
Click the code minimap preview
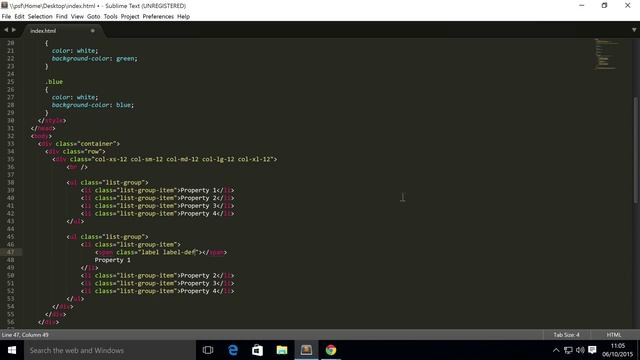coord(607,54)
